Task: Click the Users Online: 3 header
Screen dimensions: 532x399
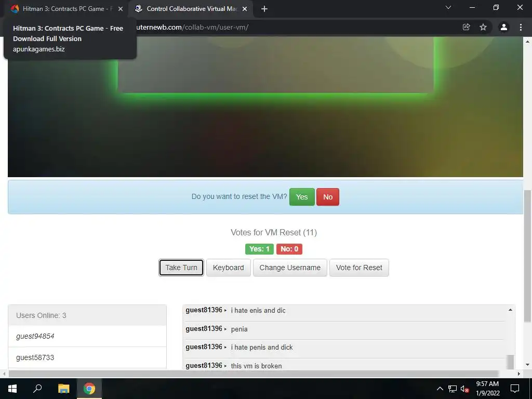Action: [87, 315]
